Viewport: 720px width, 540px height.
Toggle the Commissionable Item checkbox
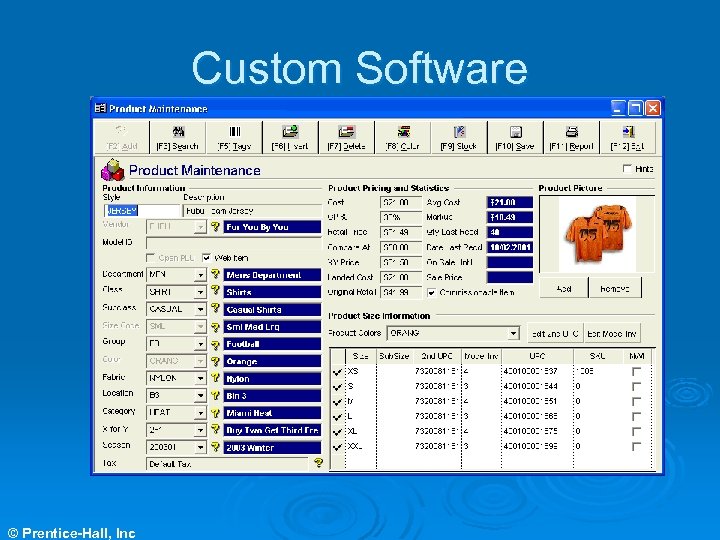click(x=431, y=292)
